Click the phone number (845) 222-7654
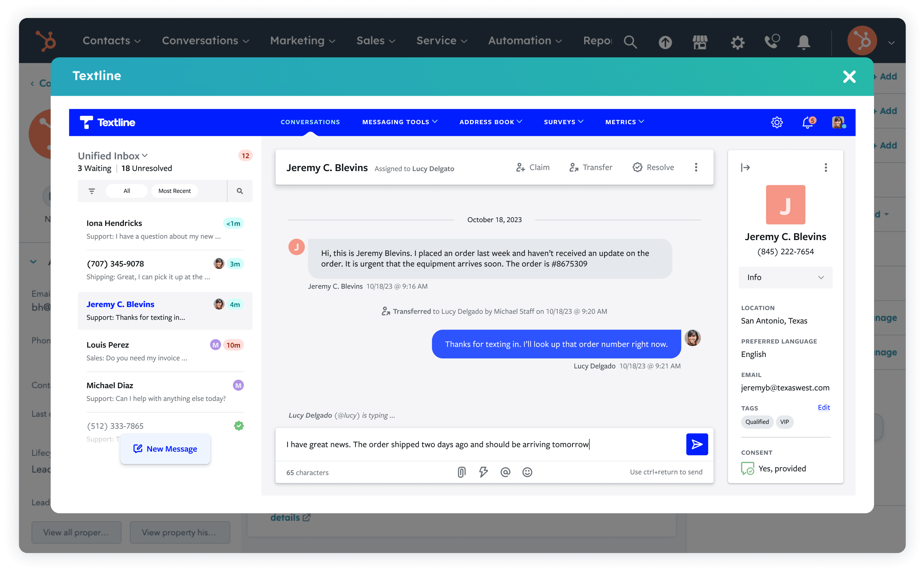Viewport: 924px width, 572px height. click(x=785, y=252)
